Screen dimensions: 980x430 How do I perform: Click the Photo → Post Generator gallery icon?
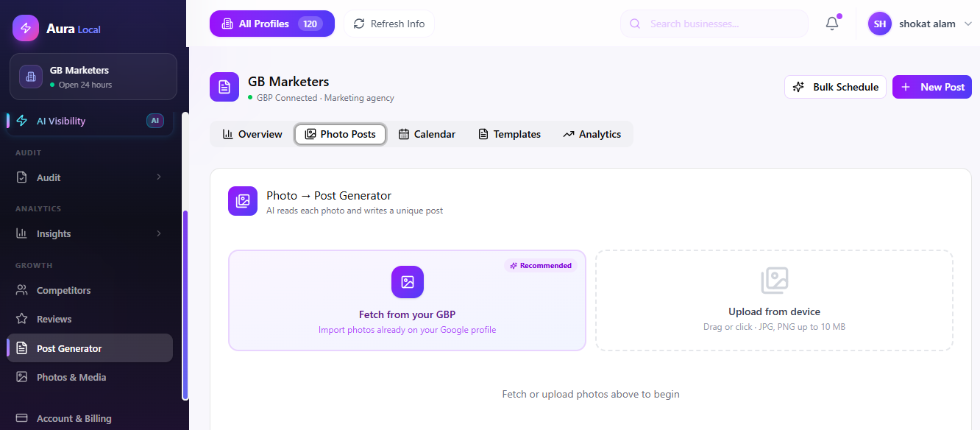pyautogui.click(x=243, y=201)
